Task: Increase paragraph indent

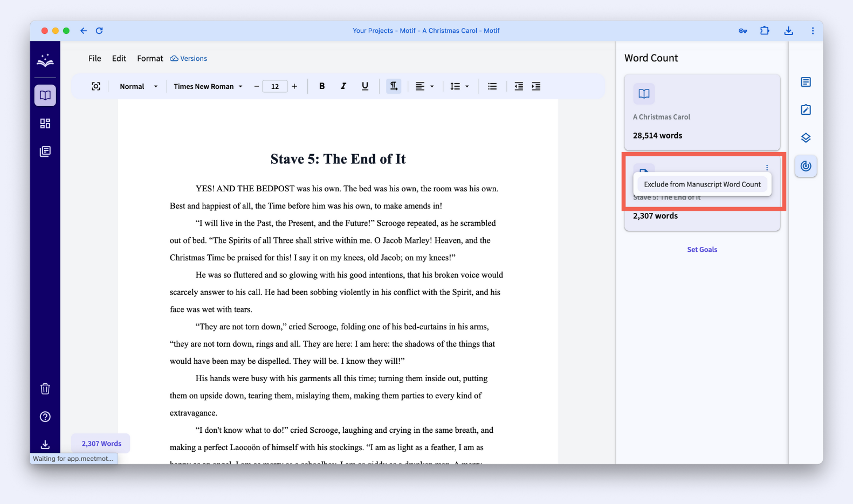Action: pyautogui.click(x=536, y=86)
